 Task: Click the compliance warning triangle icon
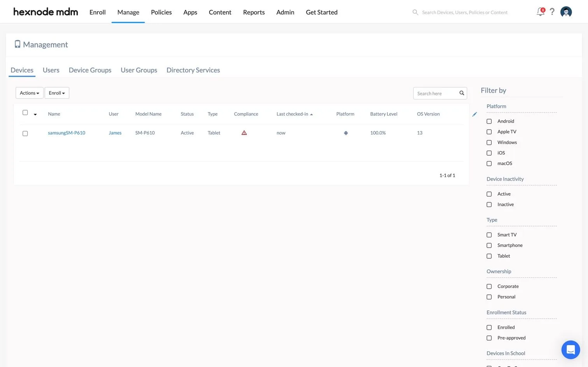(x=244, y=133)
